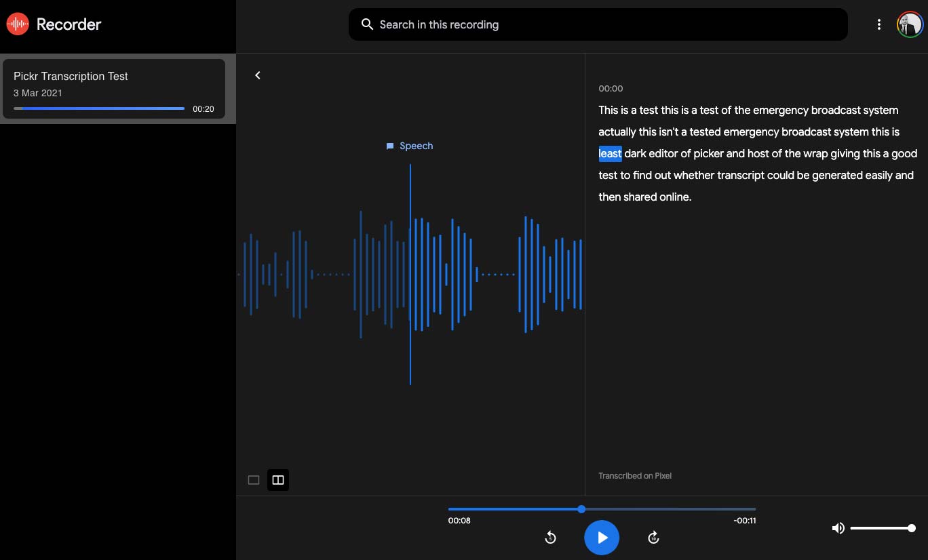
Task: Switch to split waveform and transcript view
Action: [278, 480]
